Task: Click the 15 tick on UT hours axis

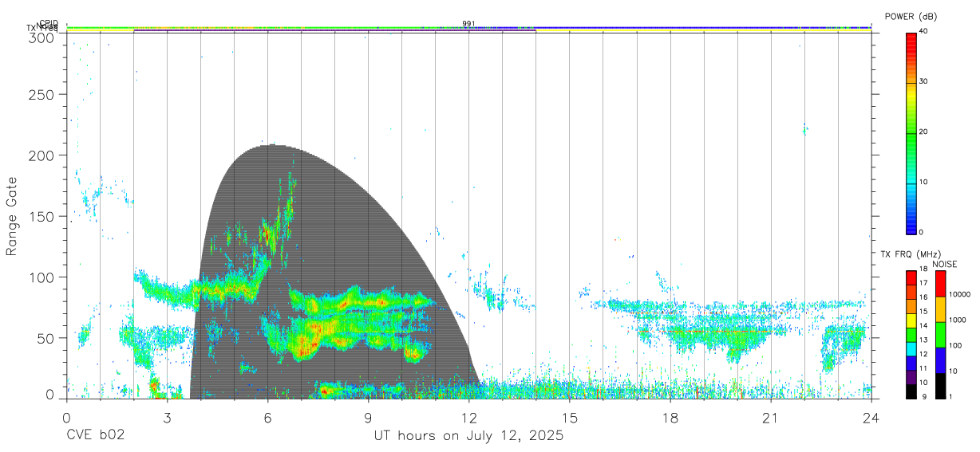Action: pyautogui.click(x=569, y=418)
